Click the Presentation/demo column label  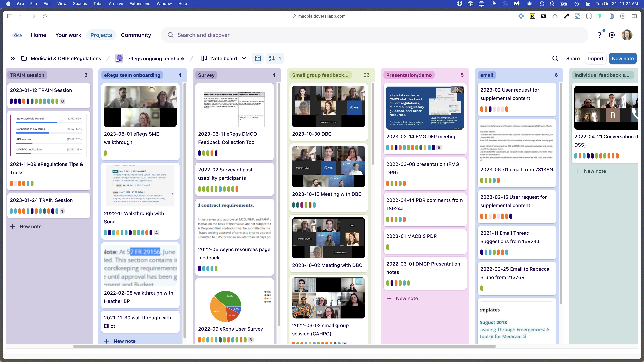(x=409, y=75)
